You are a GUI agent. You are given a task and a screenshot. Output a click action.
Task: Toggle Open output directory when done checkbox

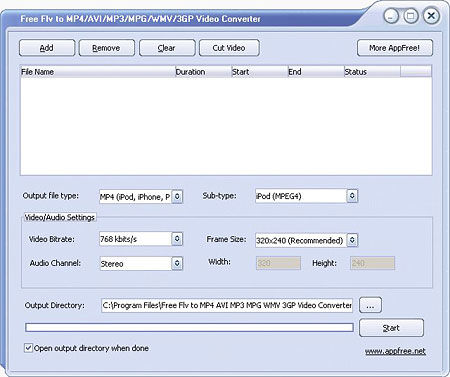[28, 348]
